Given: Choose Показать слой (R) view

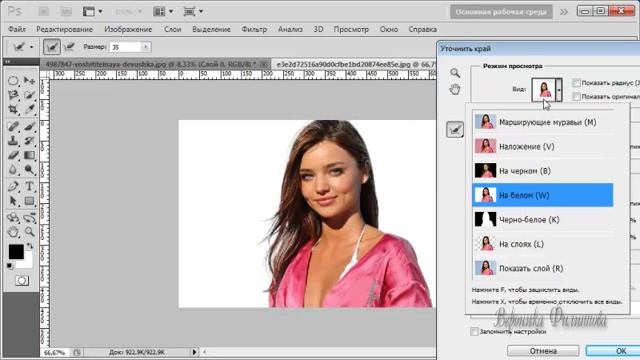Looking at the screenshot, I should click(543, 268).
